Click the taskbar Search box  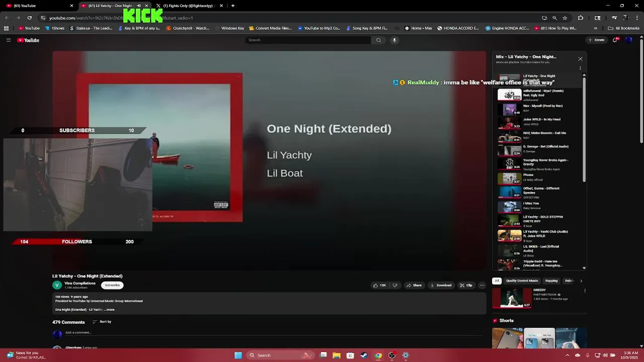pos(280,355)
